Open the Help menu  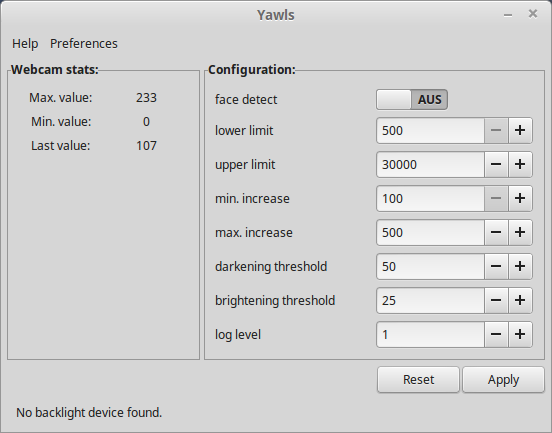coord(25,44)
